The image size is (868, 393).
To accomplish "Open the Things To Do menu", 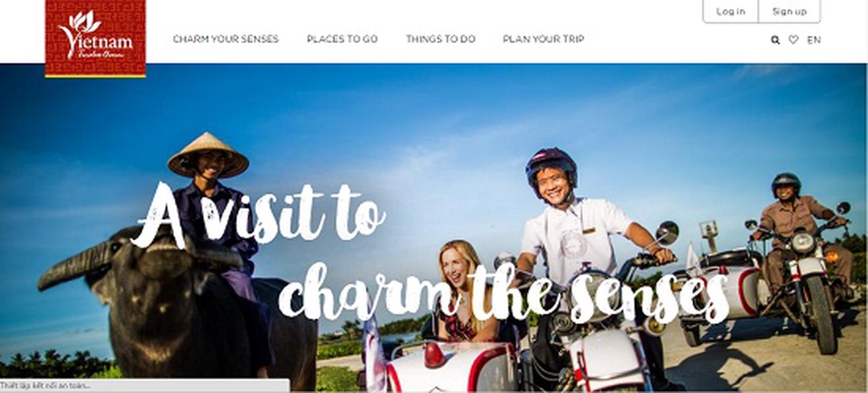I will 440,39.
